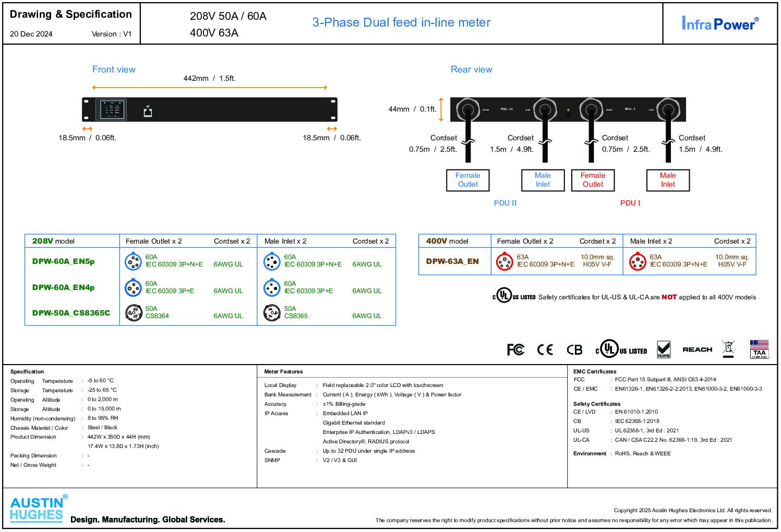Image resolution: width=781 pixels, height=532 pixels.
Task: Click the UL mark beside safety certificates note
Action: [x=514, y=296]
